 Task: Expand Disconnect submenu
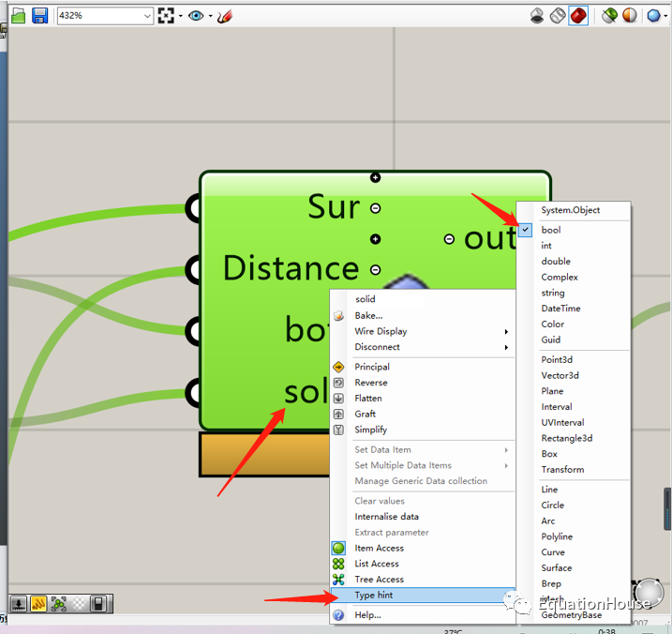pyautogui.click(x=506, y=347)
